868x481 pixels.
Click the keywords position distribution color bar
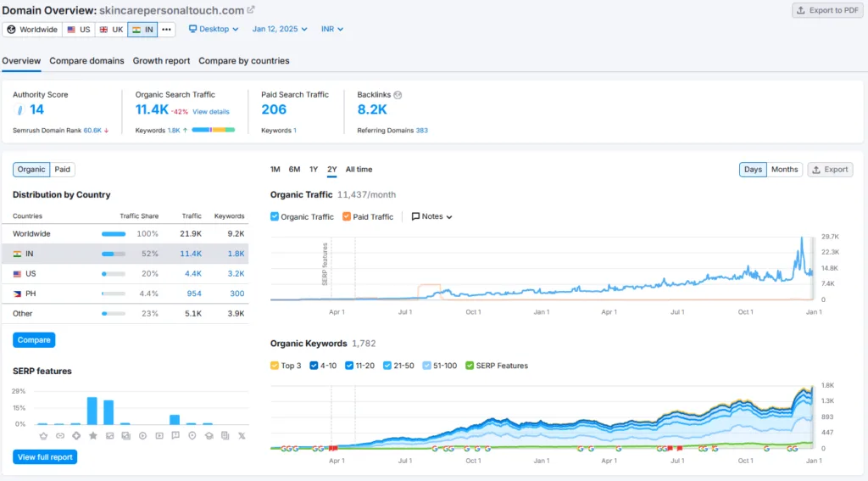(214, 130)
